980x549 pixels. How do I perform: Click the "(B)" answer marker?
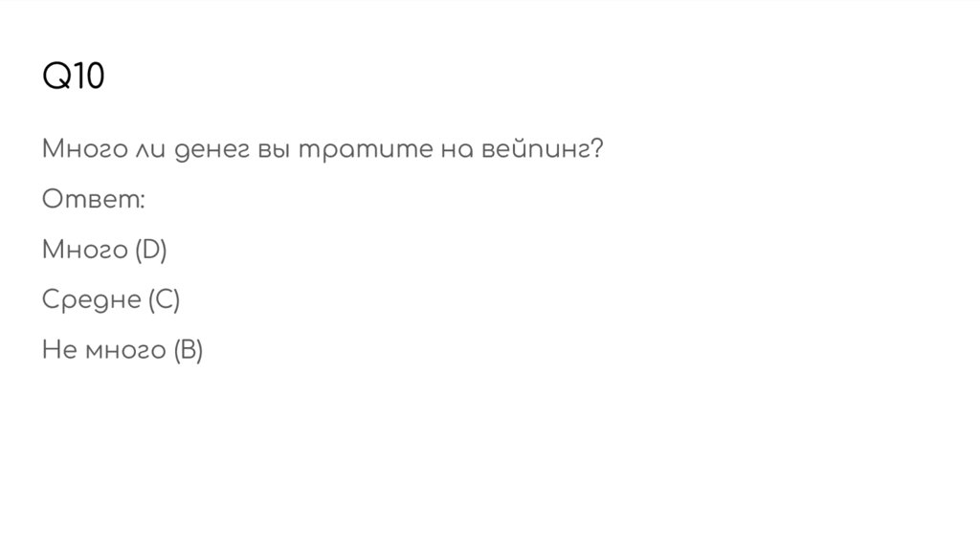click(188, 351)
